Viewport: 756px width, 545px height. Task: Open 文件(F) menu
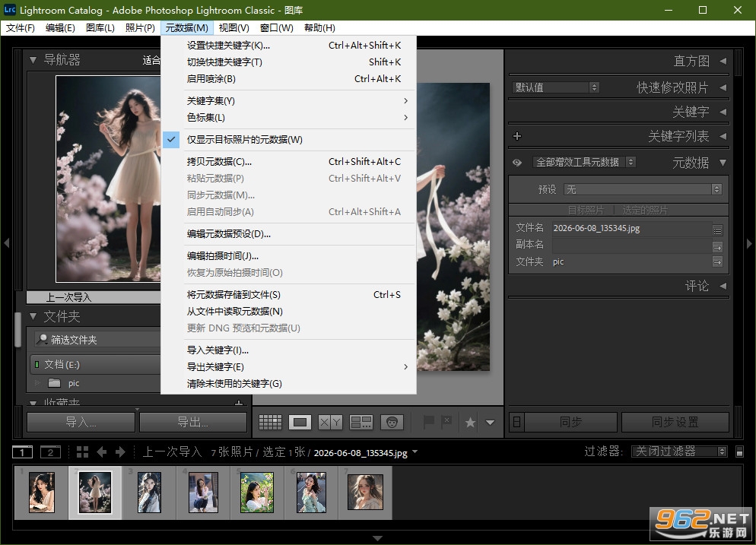pos(21,28)
